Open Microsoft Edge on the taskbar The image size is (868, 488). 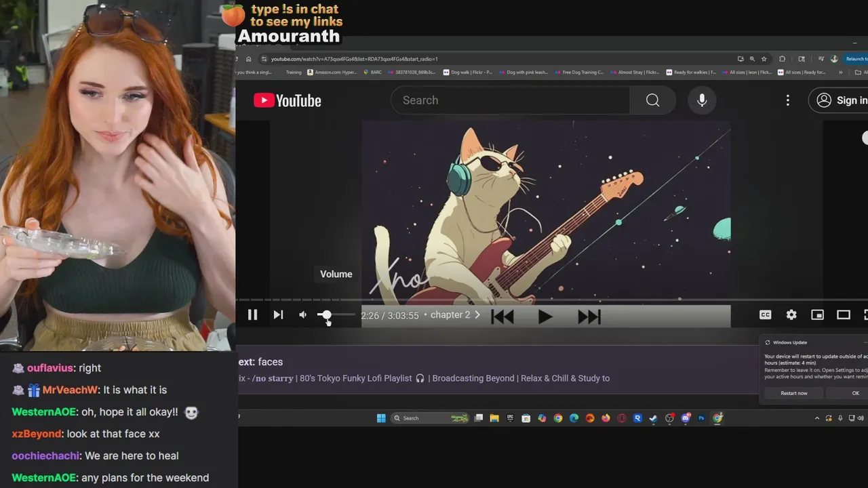[574, 418]
